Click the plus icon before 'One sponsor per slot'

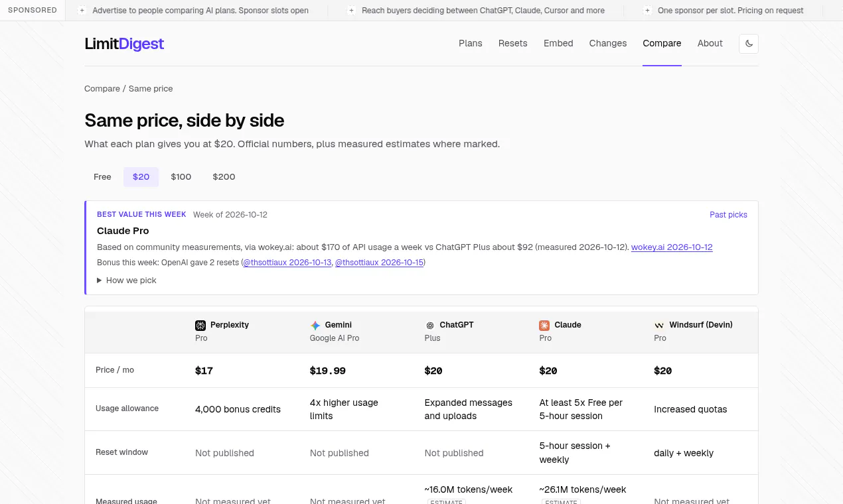[647, 11]
